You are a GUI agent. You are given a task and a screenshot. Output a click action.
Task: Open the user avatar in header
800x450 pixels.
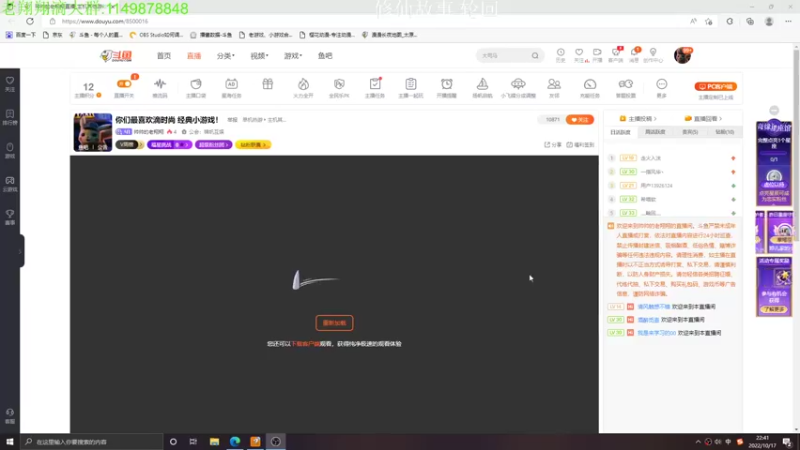(682, 55)
